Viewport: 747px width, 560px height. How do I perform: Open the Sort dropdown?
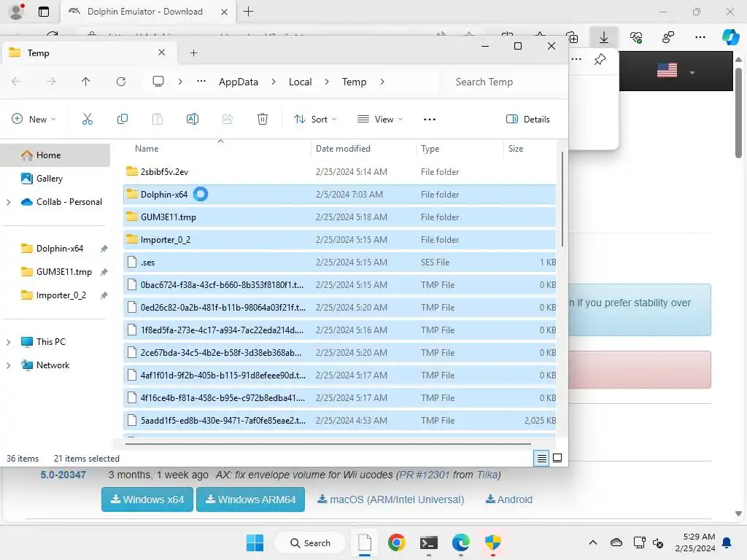315,119
